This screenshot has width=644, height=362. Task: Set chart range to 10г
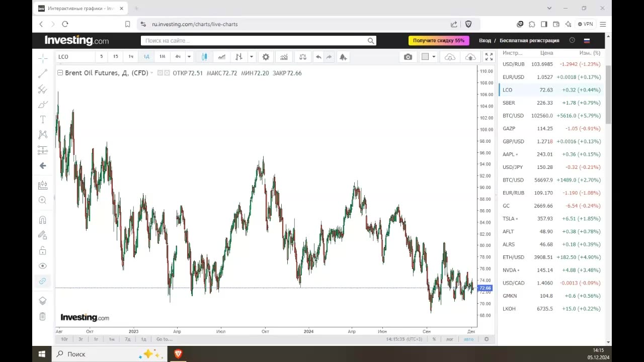64,339
